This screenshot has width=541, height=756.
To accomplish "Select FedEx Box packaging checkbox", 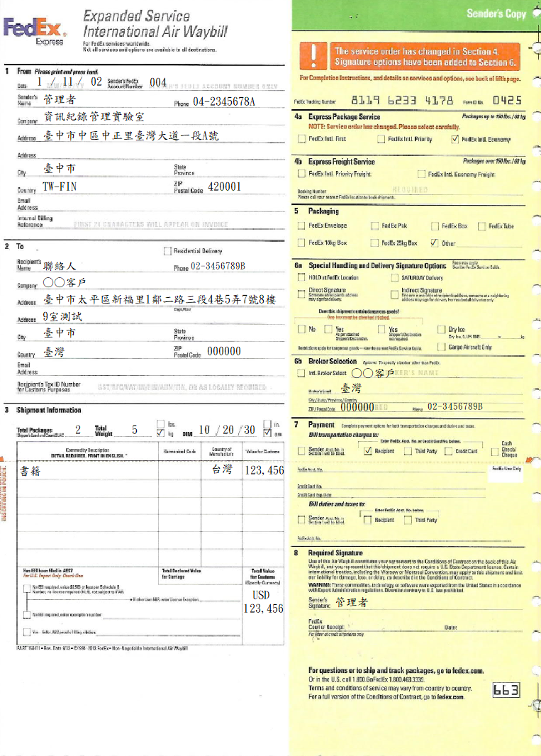I will (435, 226).
